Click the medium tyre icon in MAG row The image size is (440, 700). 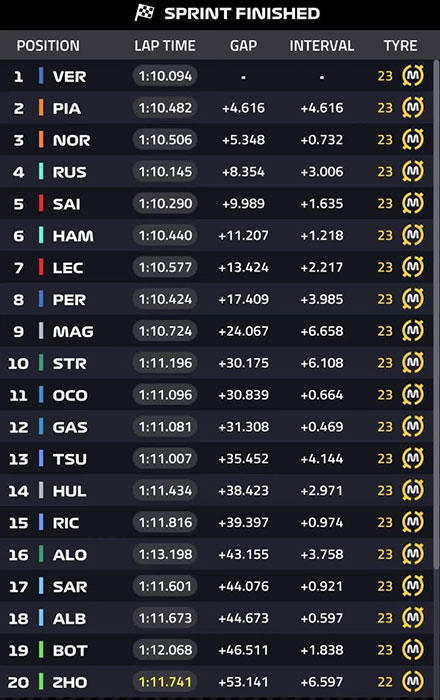coord(413,331)
